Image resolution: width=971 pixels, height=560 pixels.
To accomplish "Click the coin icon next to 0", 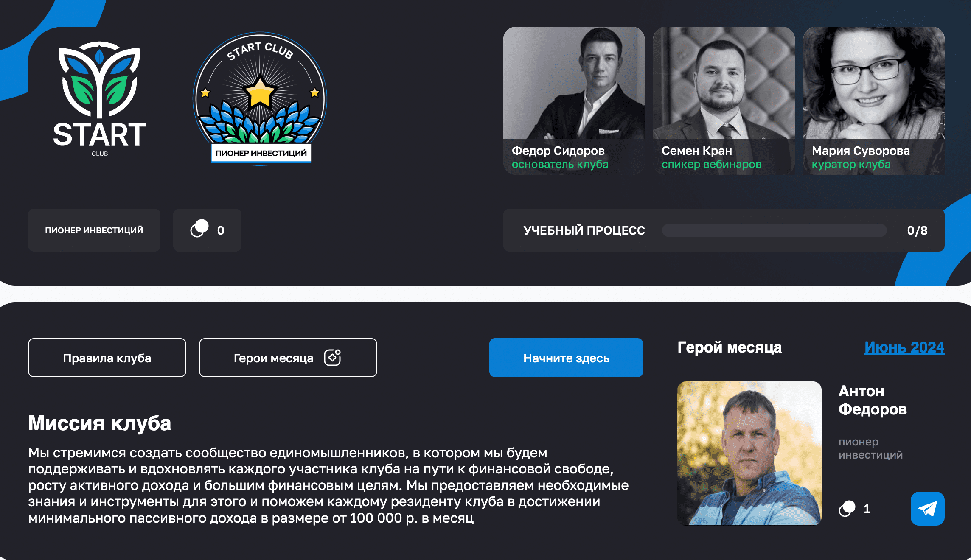I will [199, 229].
